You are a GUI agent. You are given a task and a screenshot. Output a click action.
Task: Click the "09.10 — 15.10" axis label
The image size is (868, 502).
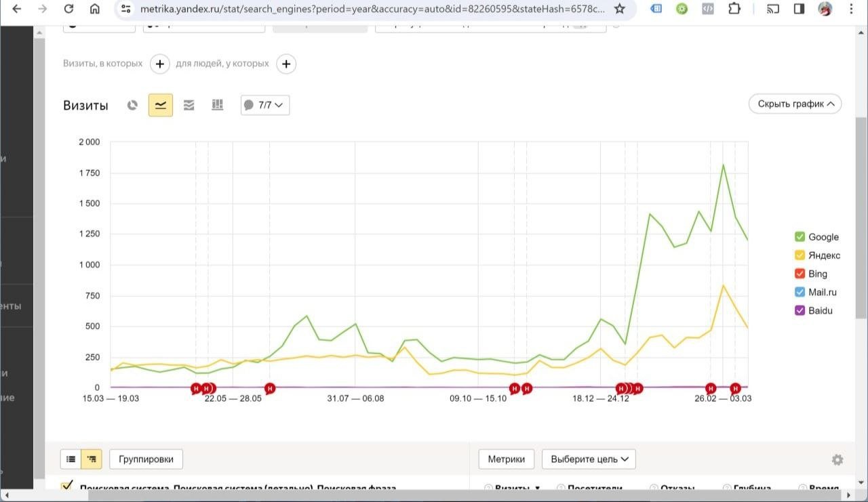coord(478,398)
